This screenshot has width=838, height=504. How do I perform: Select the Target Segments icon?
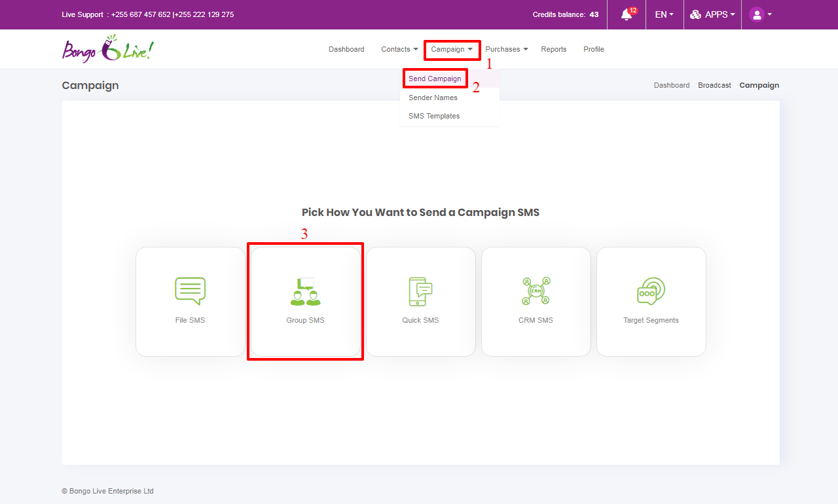(x=651, y=291)
